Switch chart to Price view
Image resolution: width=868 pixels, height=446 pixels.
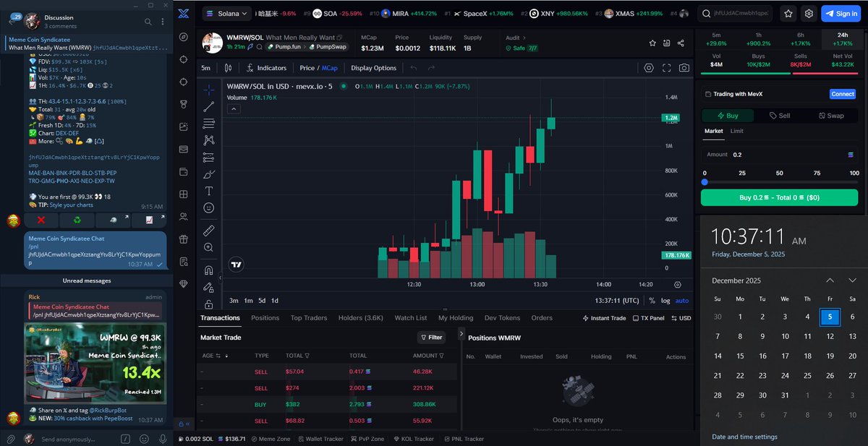pyautogui.click(x=307, y=68)
